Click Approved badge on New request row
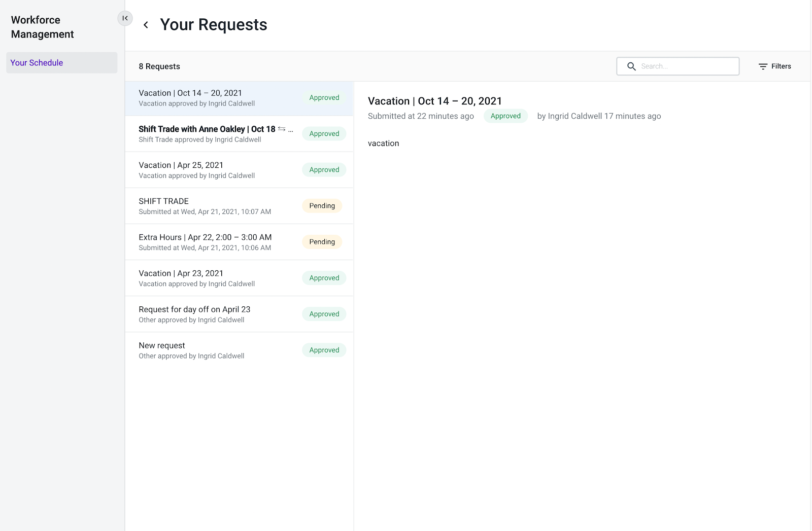812x531 pixels. (x=324, y=350)
